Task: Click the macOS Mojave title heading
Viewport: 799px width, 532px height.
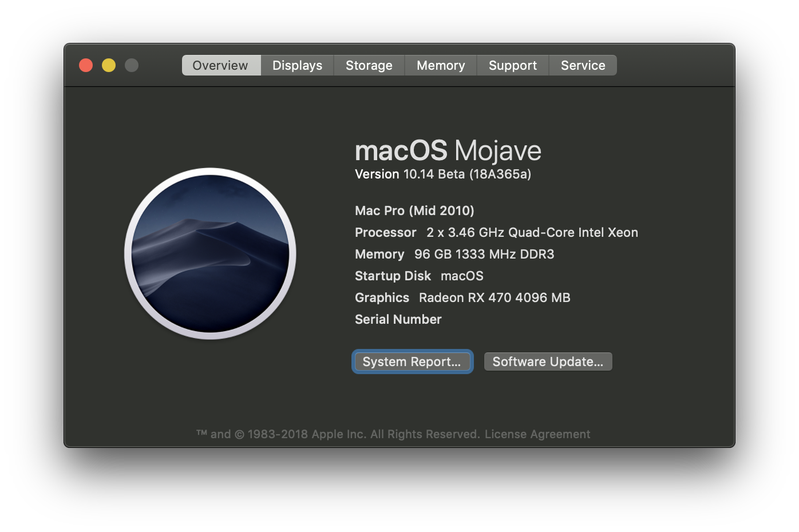Action: [448, 151]
